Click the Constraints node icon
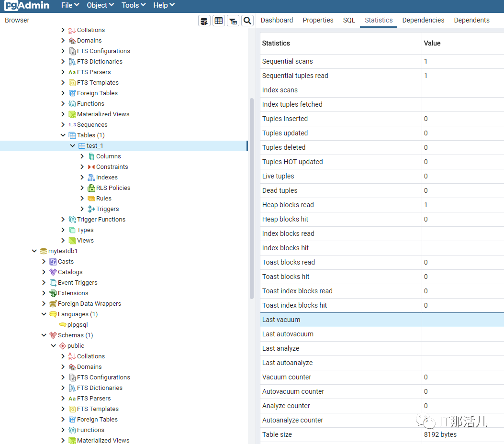The image size is (504, 444). [x=91, y=167]
